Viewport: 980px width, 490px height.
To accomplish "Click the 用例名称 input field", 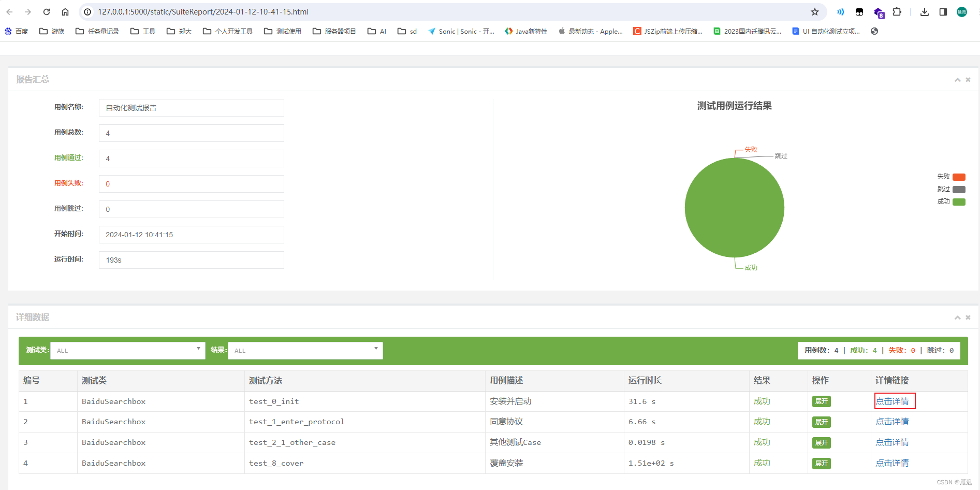I will [192, 108].
